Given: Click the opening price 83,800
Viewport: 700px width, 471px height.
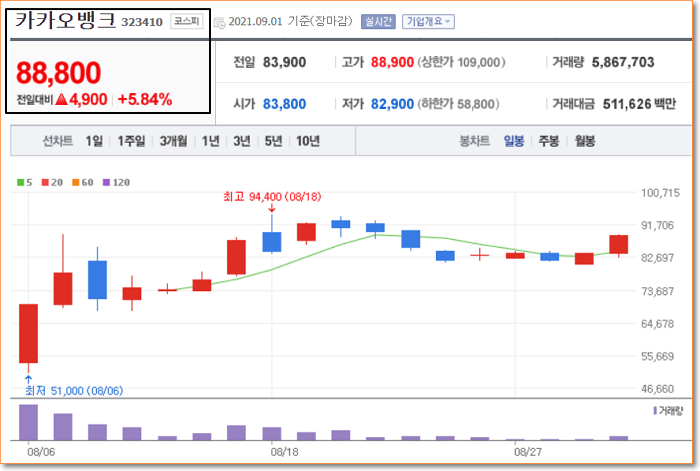Looking at the screenshot, I should (284, 104).
